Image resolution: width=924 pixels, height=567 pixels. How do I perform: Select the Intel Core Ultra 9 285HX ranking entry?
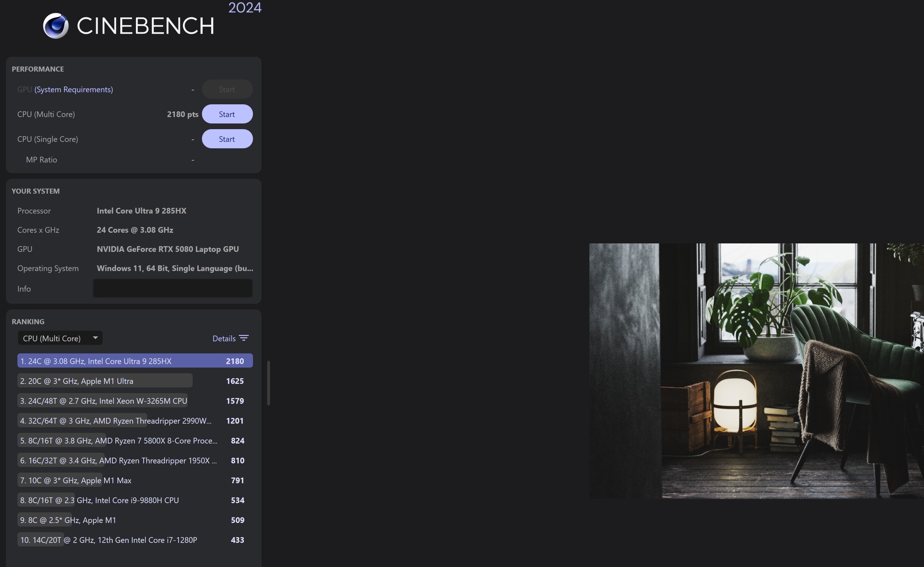click(134, 361)
